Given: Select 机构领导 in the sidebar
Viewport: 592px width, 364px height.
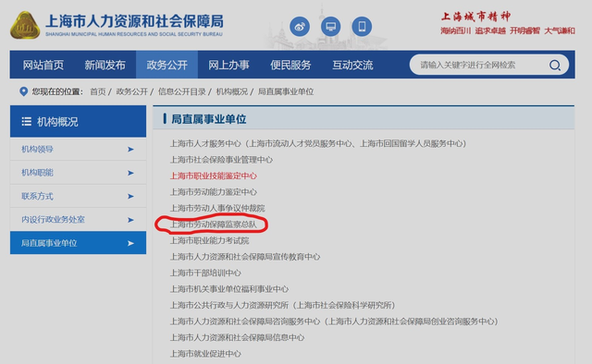Looking at the screenshot, I should coord(78,150).
